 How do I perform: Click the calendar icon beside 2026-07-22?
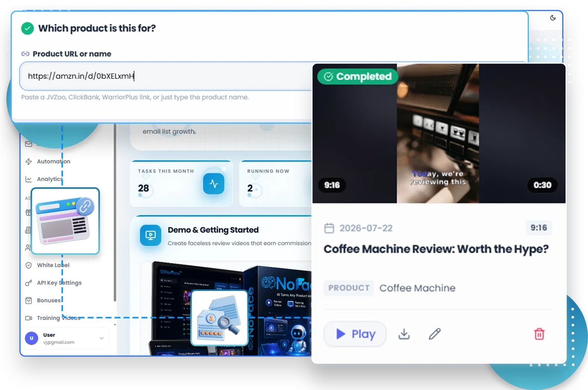329,228
